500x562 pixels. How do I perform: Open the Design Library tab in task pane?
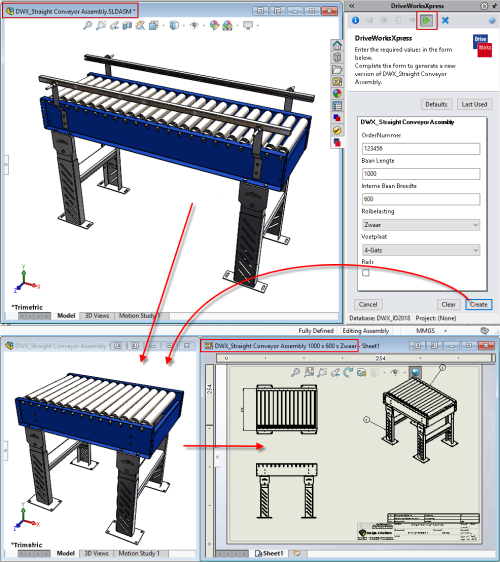[337, 57]
